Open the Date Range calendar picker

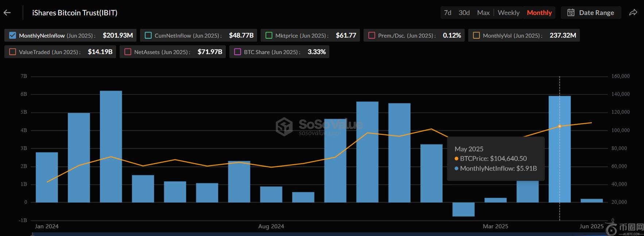591,13
